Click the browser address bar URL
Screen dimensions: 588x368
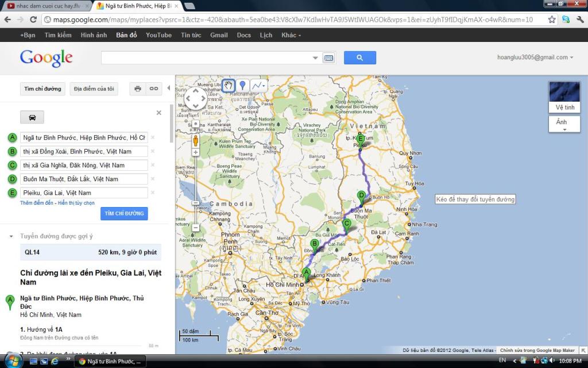pyautogui.click(x=293, y=20)
